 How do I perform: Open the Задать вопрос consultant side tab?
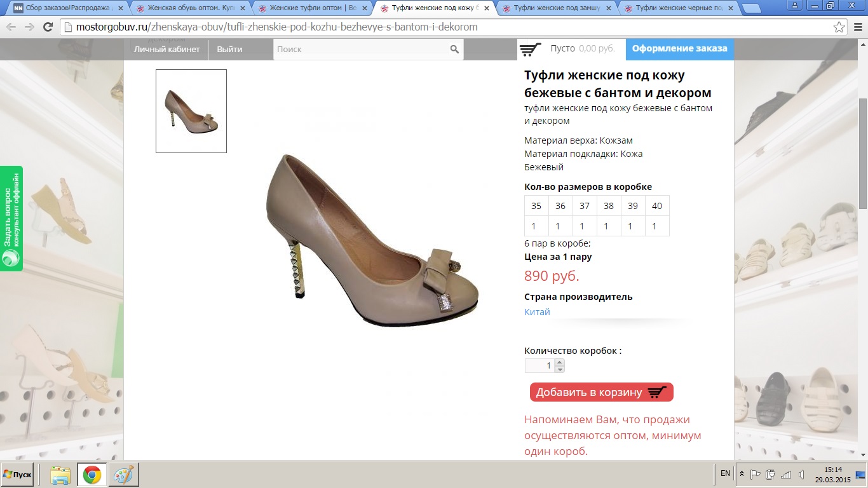coord(11,219)
